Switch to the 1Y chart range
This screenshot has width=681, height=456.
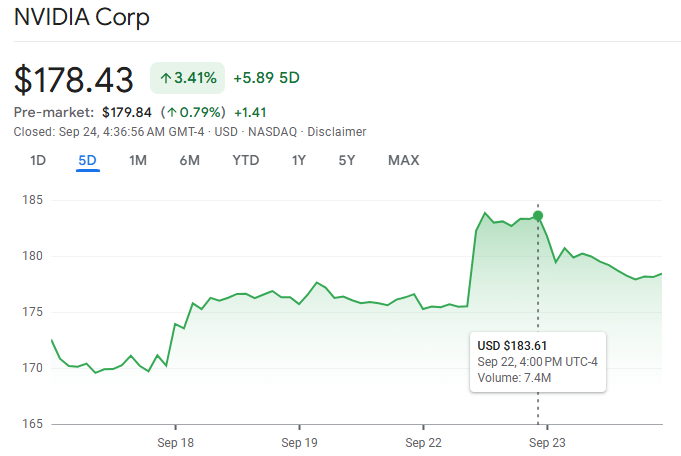[298, 160]
